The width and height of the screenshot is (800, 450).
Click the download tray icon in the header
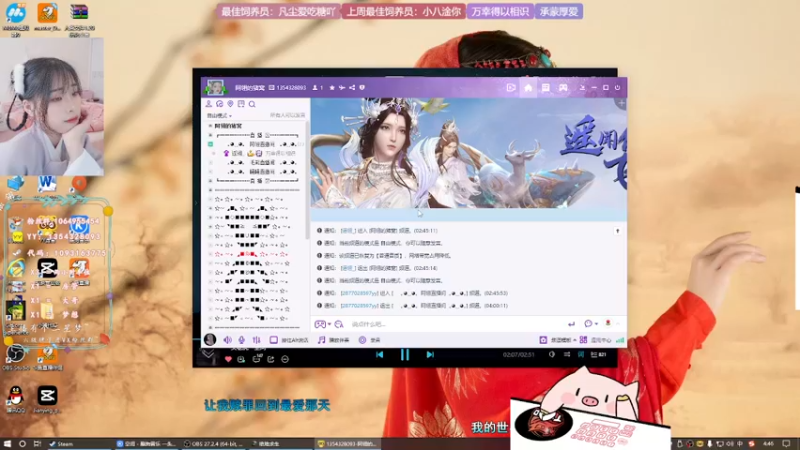(582, 88)
